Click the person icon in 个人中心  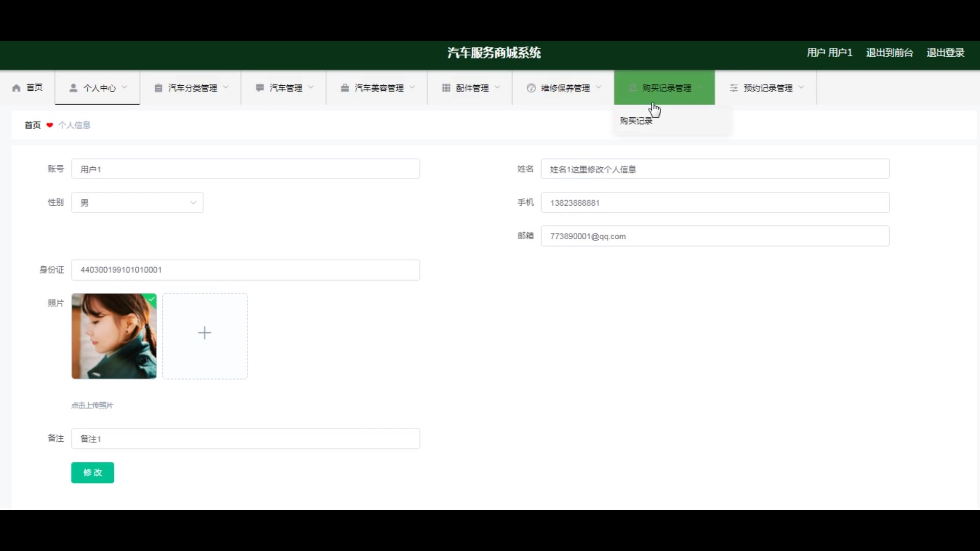[73, 88]
